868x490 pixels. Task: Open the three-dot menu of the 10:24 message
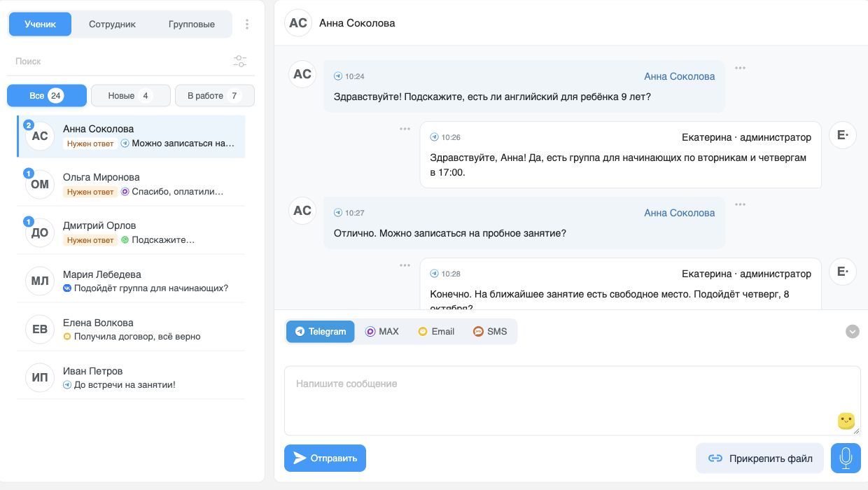pyautogui.click(x=740, y=68)
